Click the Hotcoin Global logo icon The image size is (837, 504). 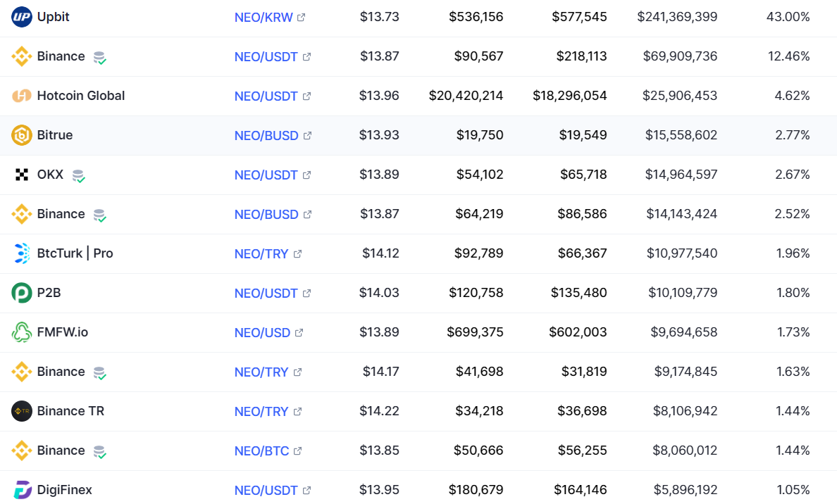click(x=21, y=96)
